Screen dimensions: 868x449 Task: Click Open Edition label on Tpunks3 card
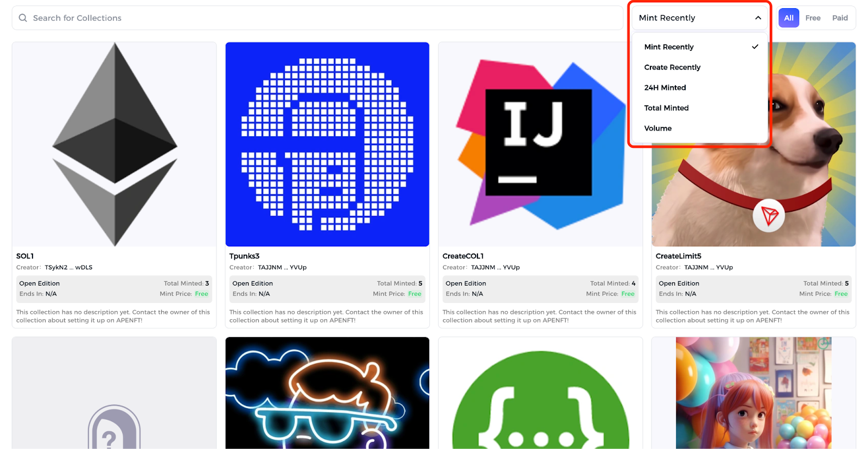[x=253, y=283]
